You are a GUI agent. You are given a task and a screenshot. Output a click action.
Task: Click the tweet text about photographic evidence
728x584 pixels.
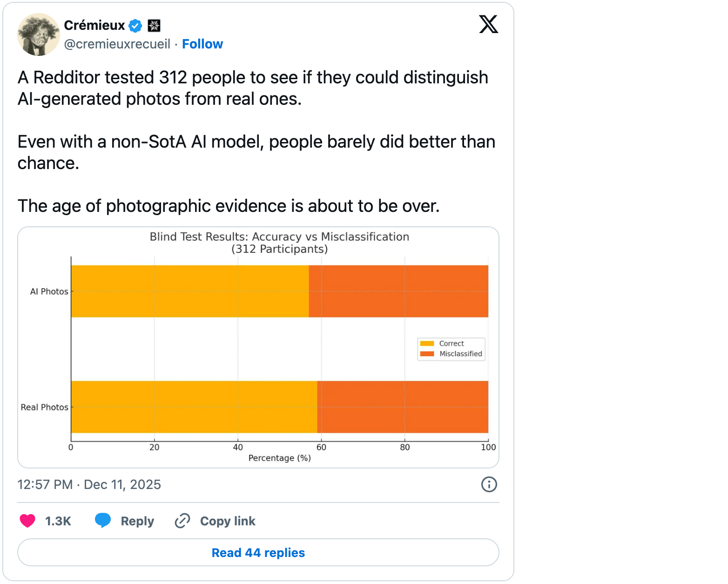click(x=229, y=206)
